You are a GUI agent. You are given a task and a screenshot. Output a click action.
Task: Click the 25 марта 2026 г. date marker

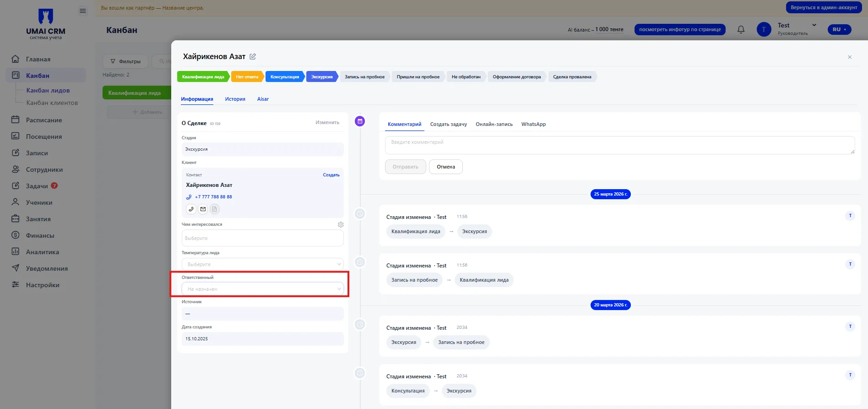pos(611,194)
